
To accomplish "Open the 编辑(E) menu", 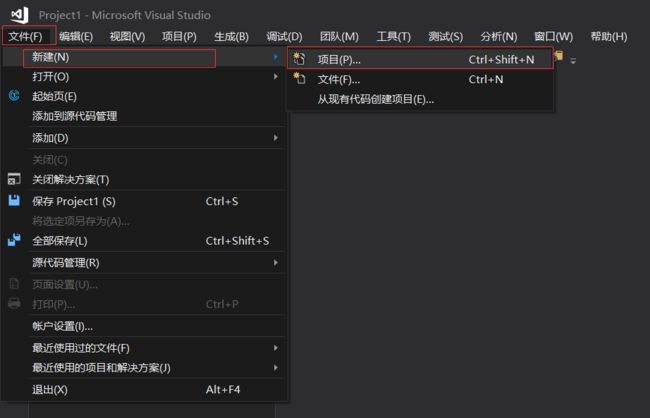I will 76,36.
